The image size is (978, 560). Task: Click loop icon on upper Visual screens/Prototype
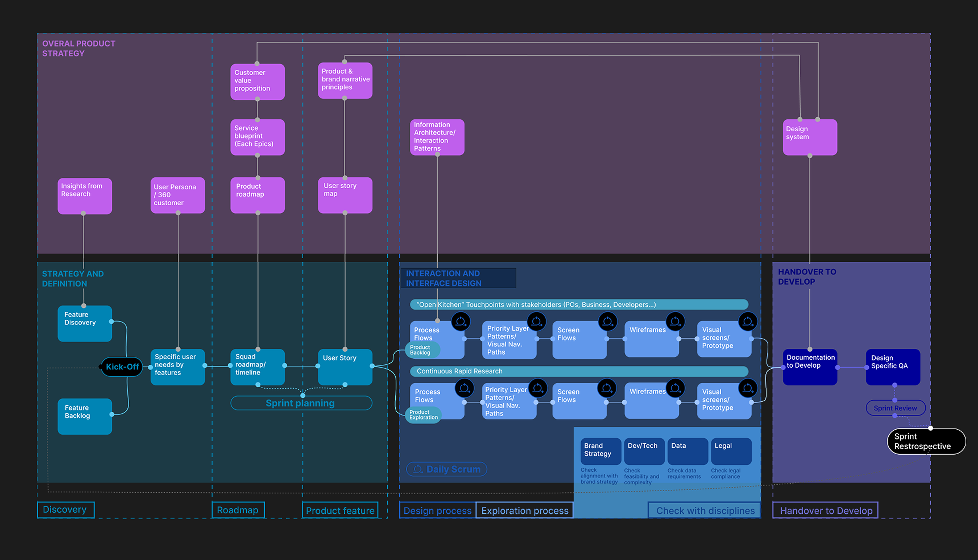point(747,321)
